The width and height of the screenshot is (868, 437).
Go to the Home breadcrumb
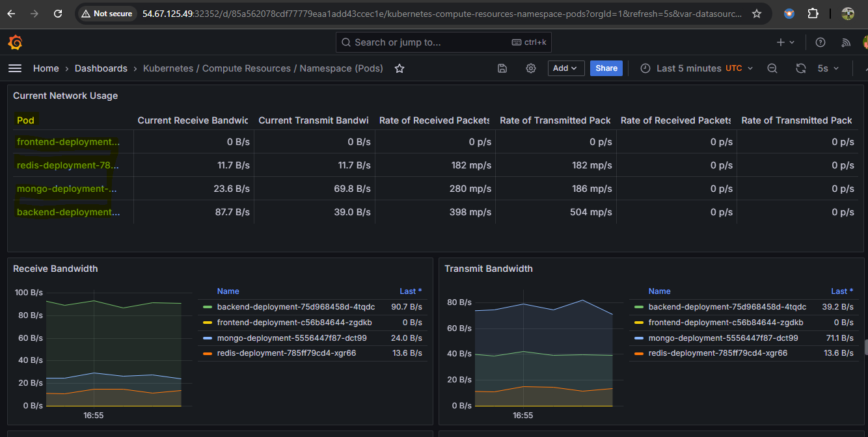(x=46, y=68)
